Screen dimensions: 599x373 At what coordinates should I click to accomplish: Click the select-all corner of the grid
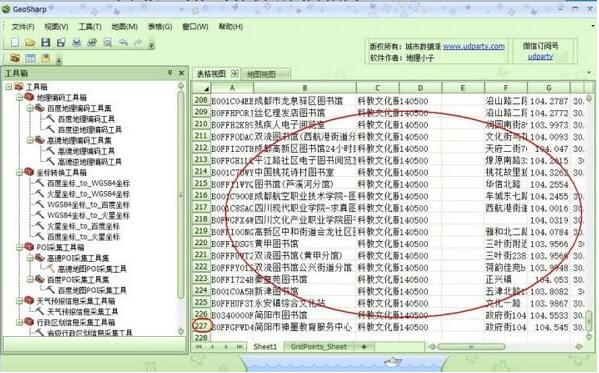(201, 88)
